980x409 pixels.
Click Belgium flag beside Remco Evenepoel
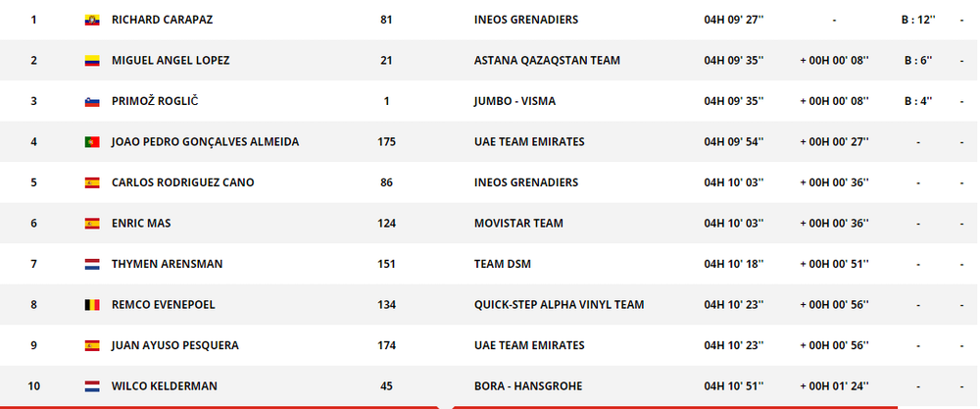[92, 305]
